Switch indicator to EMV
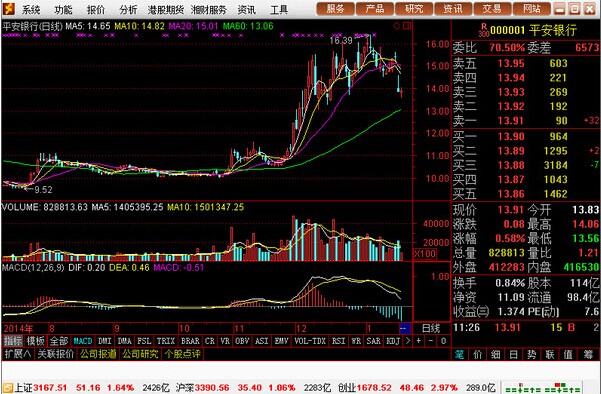Image resolution: width=601 pixels, height=394 pixels. click(281, 341)
